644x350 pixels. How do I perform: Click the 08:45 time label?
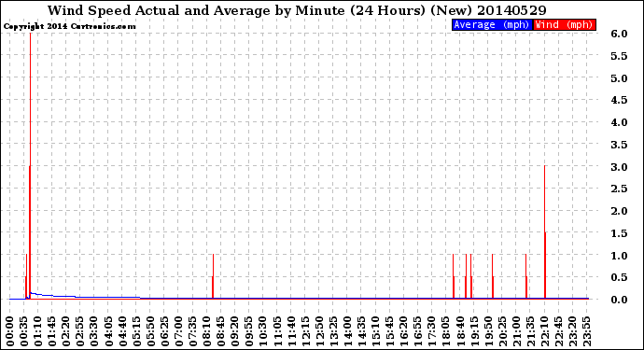221,331
